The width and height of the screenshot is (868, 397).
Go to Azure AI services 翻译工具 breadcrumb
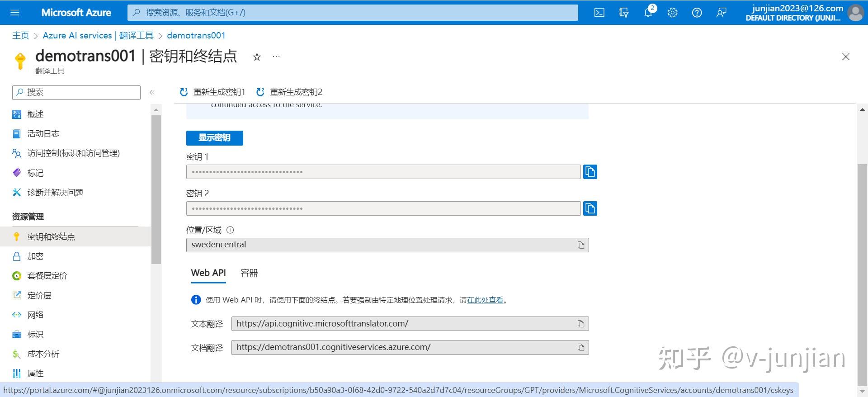pyautogui.click(x=98, y=35)
